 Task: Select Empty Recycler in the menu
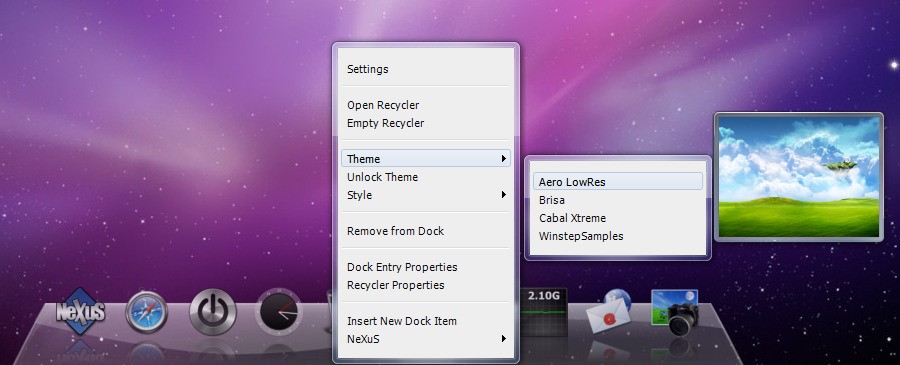coord(425,123)
